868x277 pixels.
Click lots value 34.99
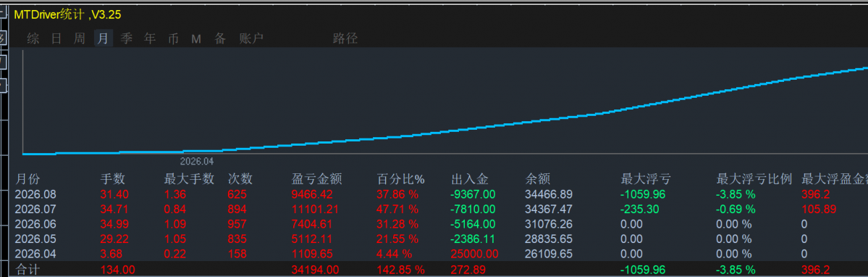[114, 224]
